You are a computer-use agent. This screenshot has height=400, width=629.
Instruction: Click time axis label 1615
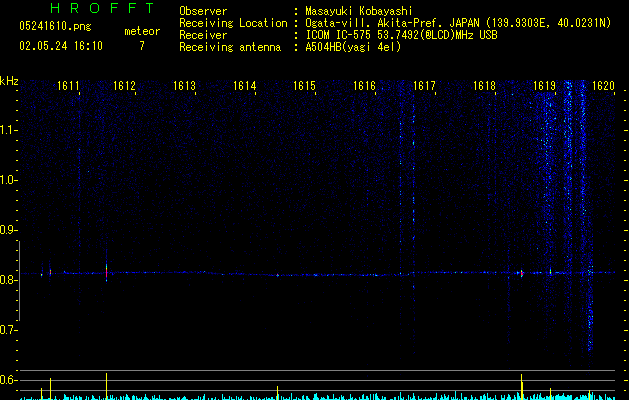[304, 86]
